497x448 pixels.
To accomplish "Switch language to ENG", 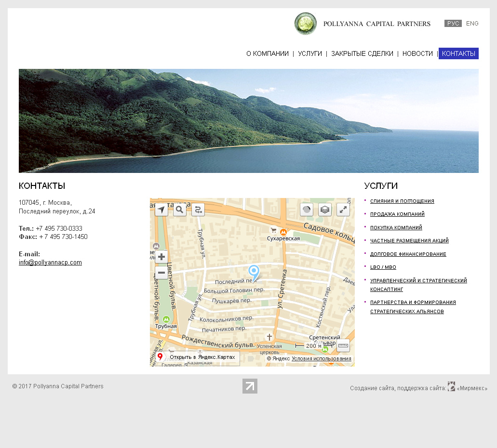I will point(472,24).
